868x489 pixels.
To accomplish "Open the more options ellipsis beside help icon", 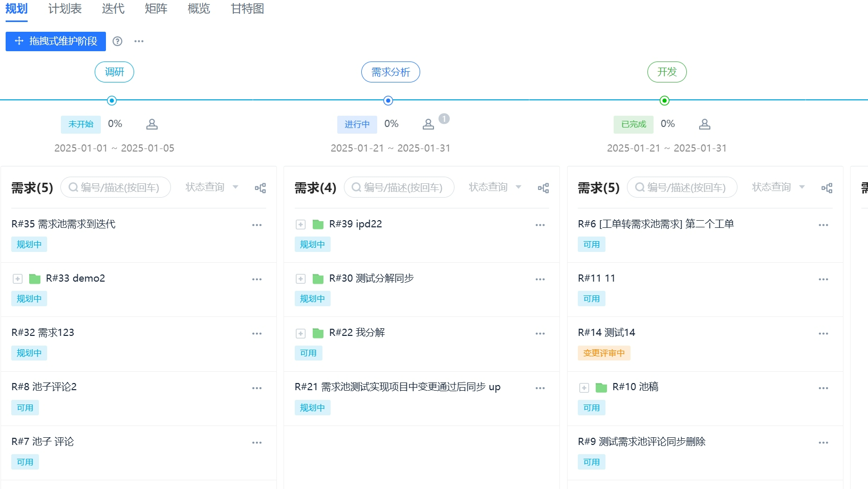I will (139, 41).
